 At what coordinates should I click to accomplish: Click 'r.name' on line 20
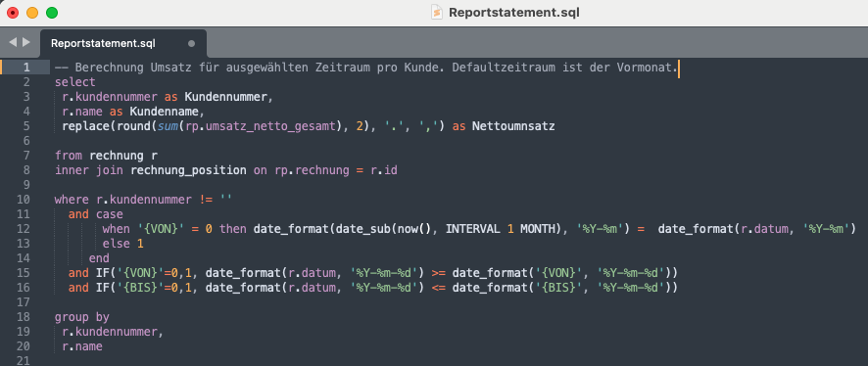82,346
